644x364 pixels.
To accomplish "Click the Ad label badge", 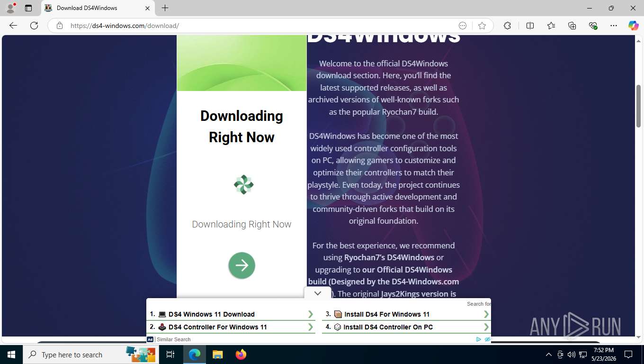I will 150,339.
